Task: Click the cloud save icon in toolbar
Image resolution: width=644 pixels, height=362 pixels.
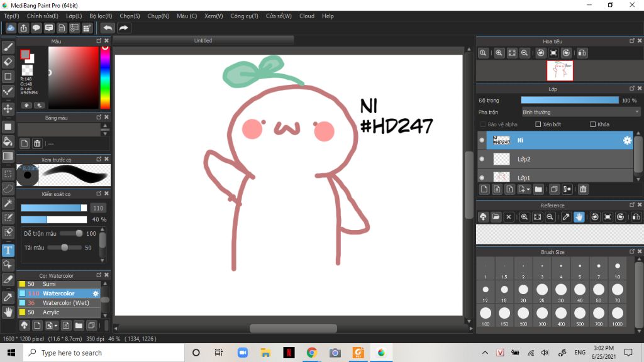Action: click(x=11, y=28)
